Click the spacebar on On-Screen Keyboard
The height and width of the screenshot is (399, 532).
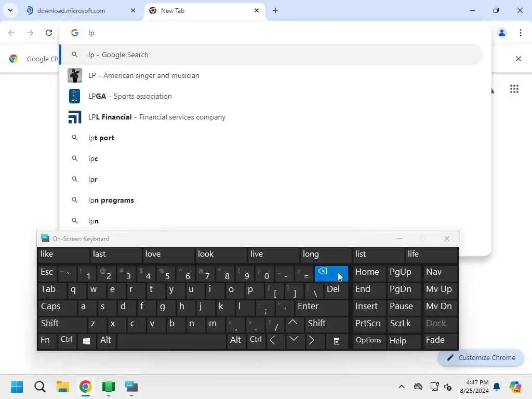[x=171, y=341]
